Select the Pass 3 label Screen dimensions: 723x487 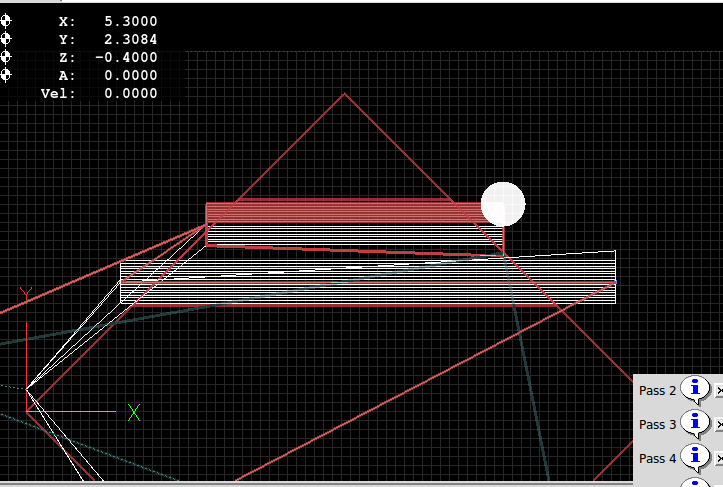(657, 425)
